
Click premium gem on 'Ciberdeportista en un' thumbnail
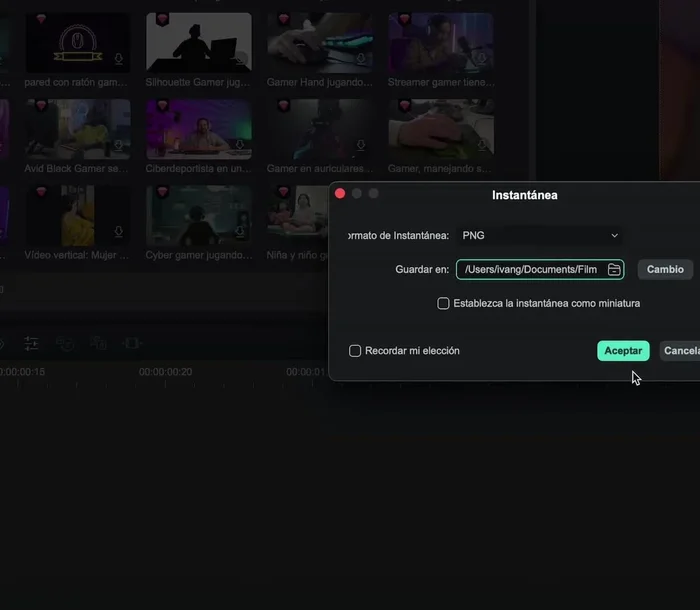pos(162,105)
